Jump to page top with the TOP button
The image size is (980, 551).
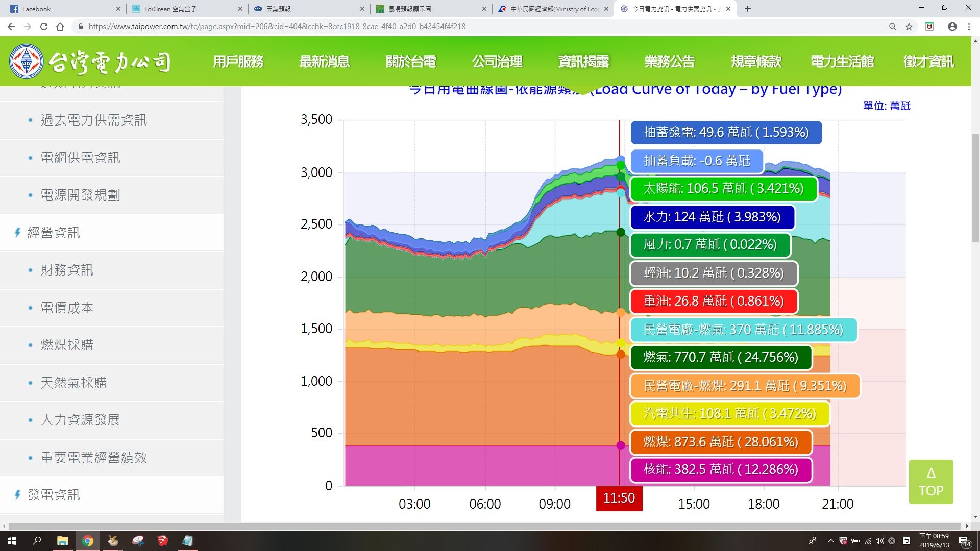931,482
